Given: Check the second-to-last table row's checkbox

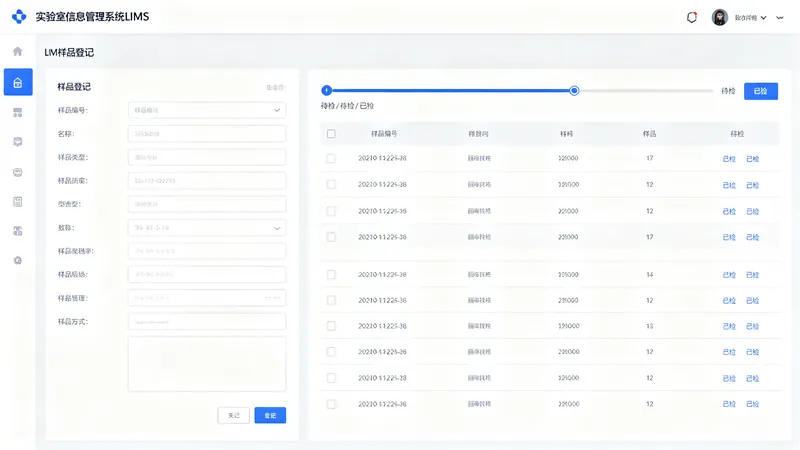Looking at the screenshot, I should pos(331,378).
